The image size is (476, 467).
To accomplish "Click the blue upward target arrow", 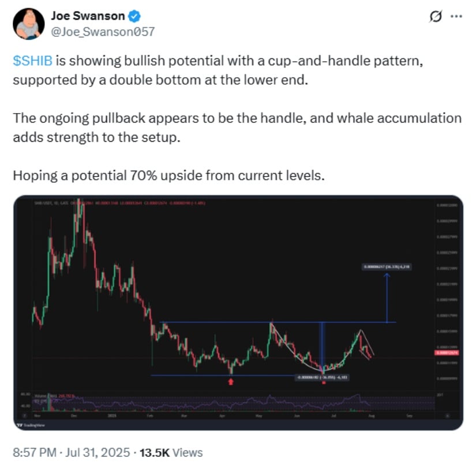I will pyautogui.click(x=387, y=297).
